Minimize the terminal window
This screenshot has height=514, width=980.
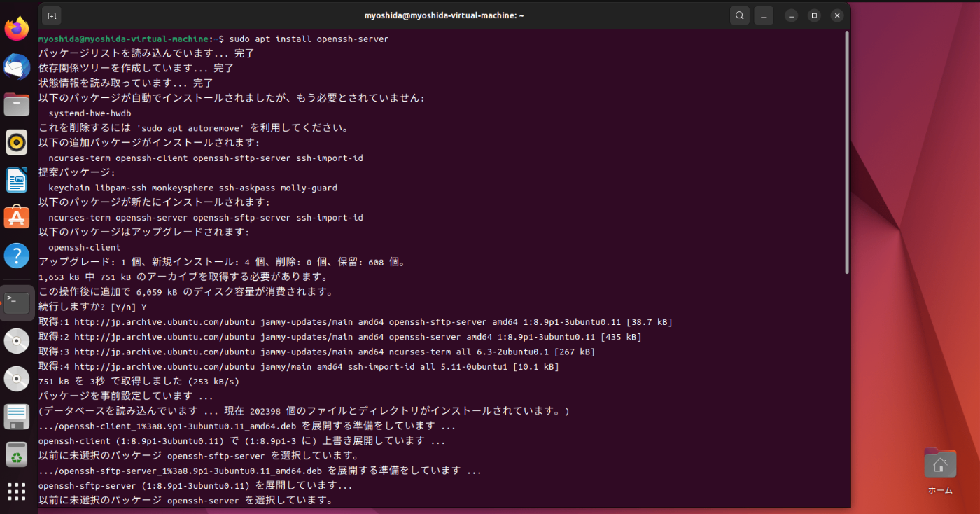[x=791, y=15]
